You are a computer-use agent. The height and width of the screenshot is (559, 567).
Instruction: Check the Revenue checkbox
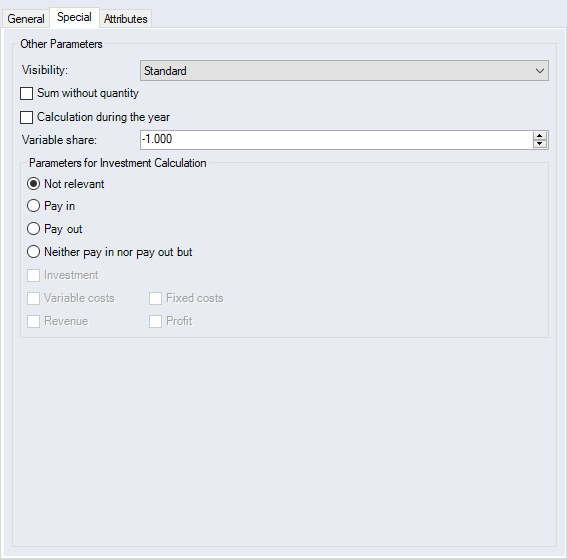click(33, 321)
